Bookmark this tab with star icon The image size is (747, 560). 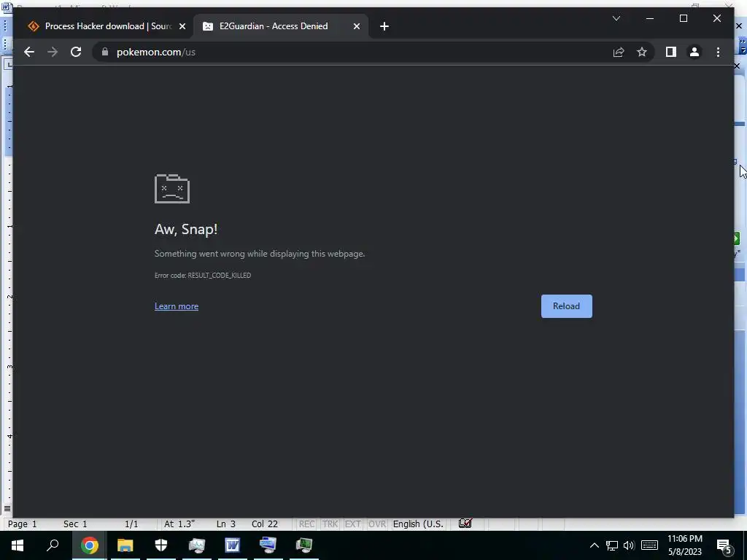click(x=642, y=52)
